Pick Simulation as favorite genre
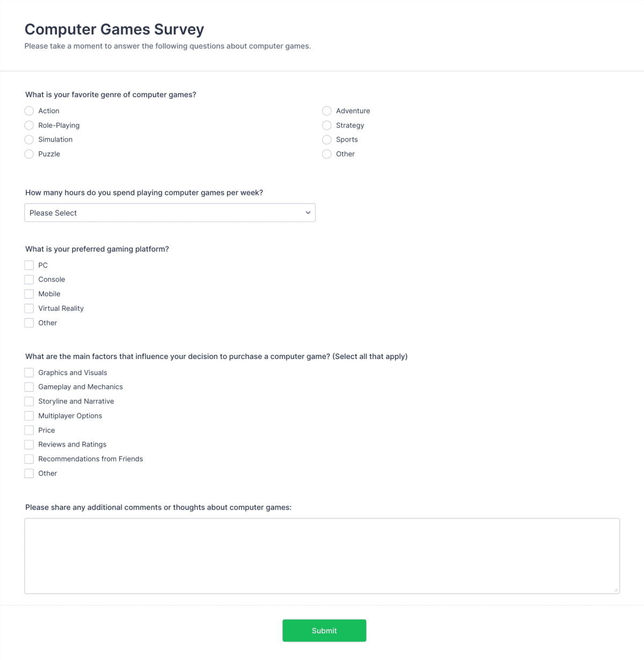This screenshot has width=644, height=660. click(x=29, y=140)
